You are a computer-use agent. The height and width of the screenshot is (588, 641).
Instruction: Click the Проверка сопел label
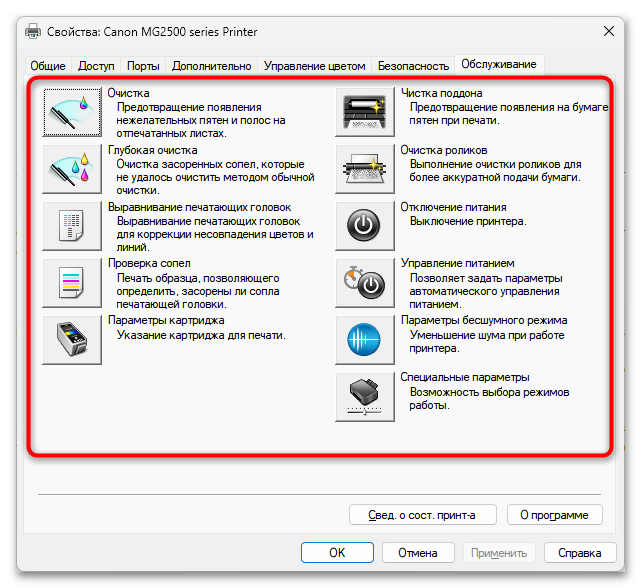pyautogui.click(x=149, y=263)
